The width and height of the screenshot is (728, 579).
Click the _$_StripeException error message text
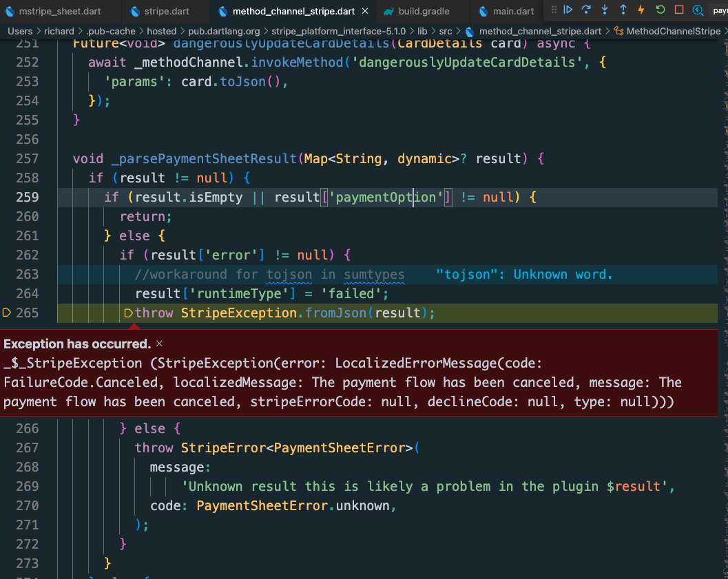point(342,382)
